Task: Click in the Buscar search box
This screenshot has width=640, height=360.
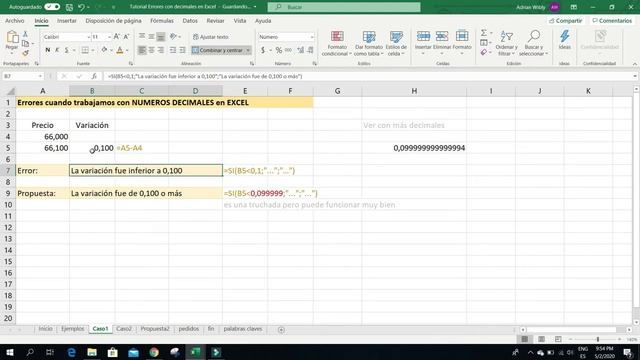Action: [x=344, y=7]
